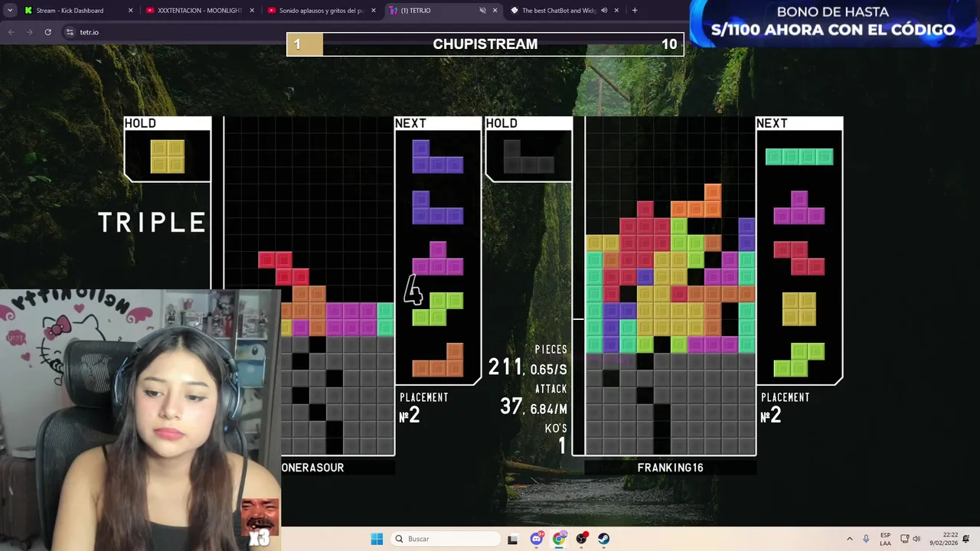Click the BONO DE HASTA banner
This screenshot has height=551, width=980.
click(835, 23)
